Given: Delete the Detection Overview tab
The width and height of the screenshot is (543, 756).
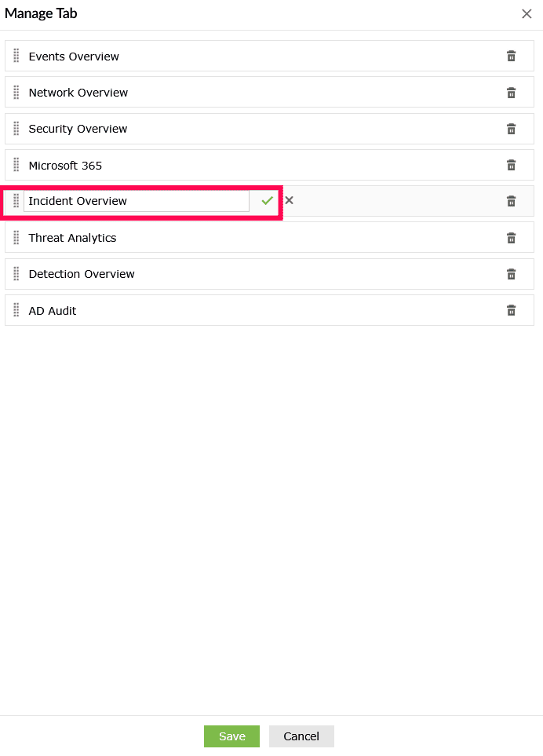Looking at the screenshot, I should tap(511, 274).
